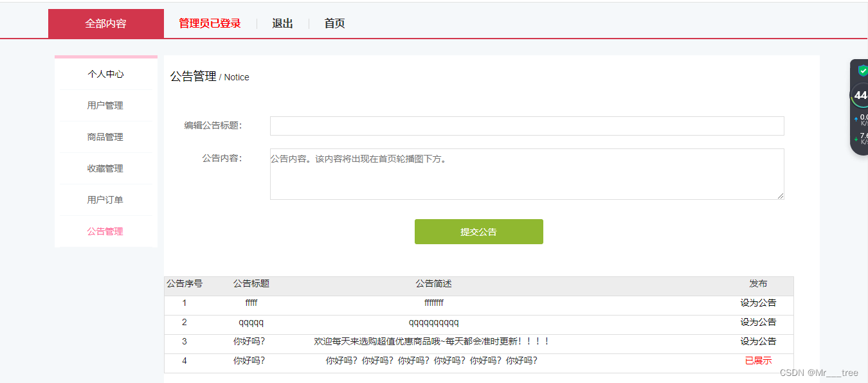Screen dimensions: 868x383
Task: Open 用户管理 in the sidebar
Action: [106, 105]
